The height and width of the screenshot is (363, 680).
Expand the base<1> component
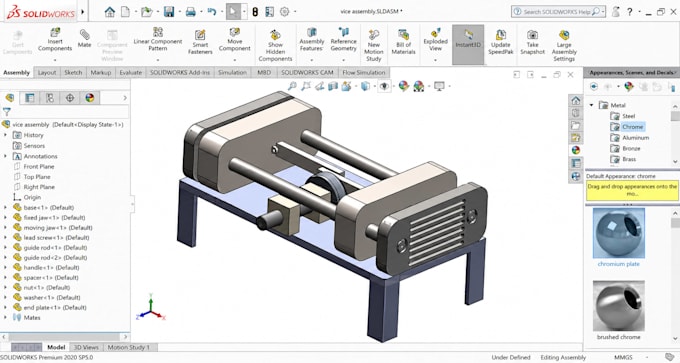5,207
